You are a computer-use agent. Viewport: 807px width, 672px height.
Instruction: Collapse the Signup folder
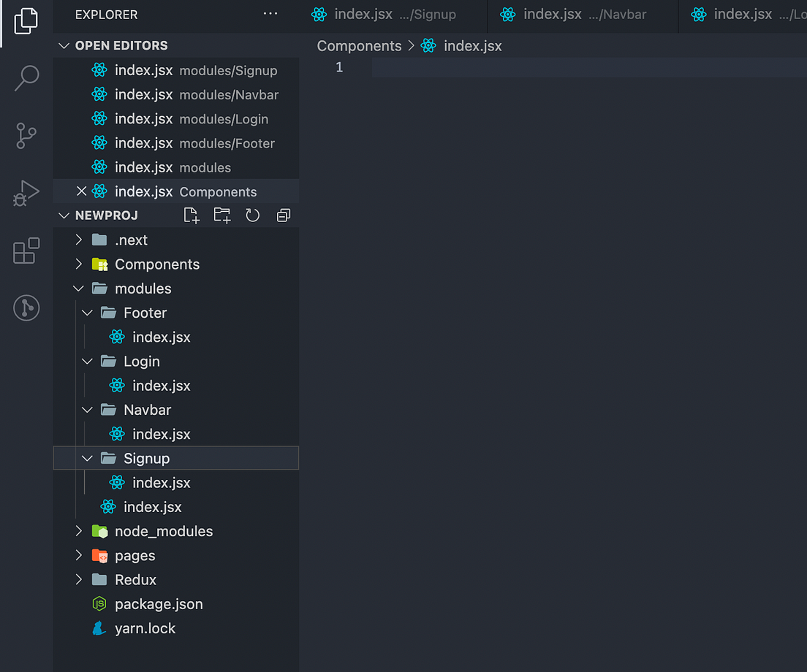click(x=87, y=458)
